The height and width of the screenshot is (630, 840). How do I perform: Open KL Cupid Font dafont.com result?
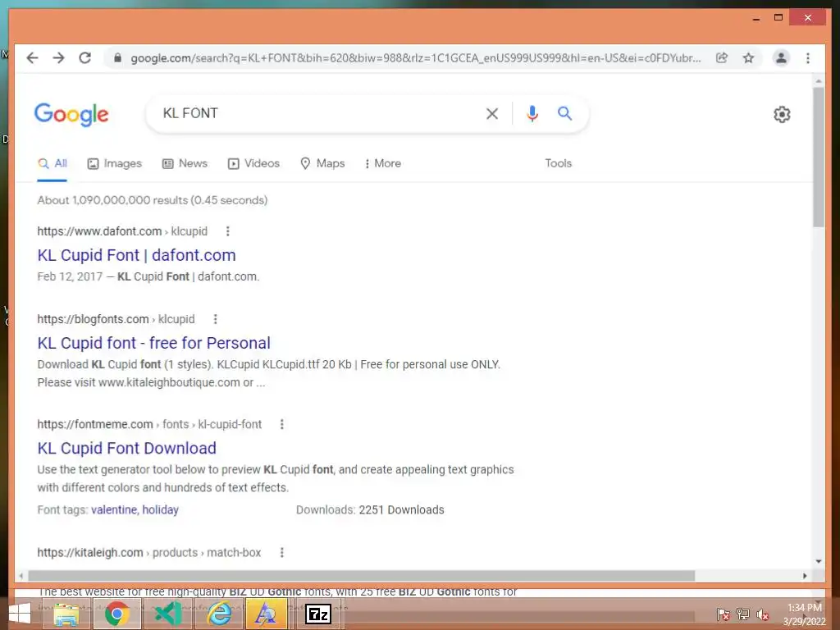click(x=137, y=255)
